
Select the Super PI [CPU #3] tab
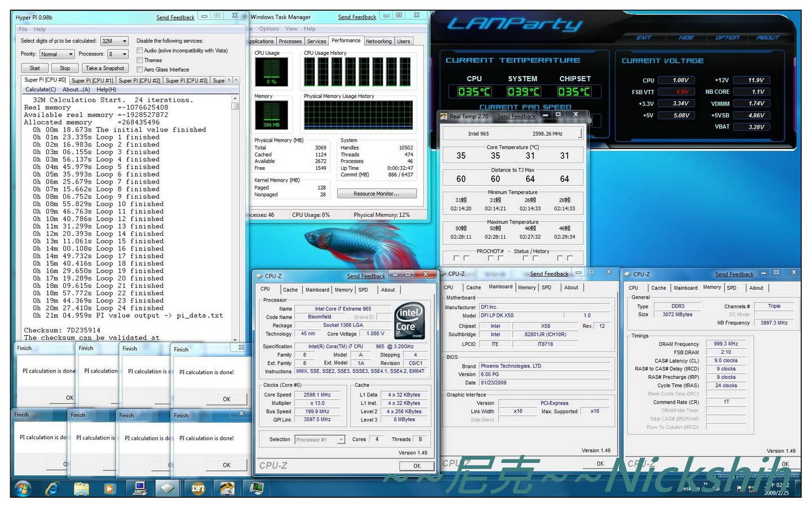[186, 81]
